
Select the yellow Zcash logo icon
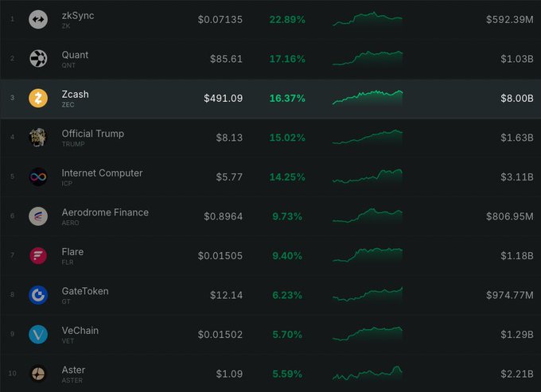click(38, 99)
